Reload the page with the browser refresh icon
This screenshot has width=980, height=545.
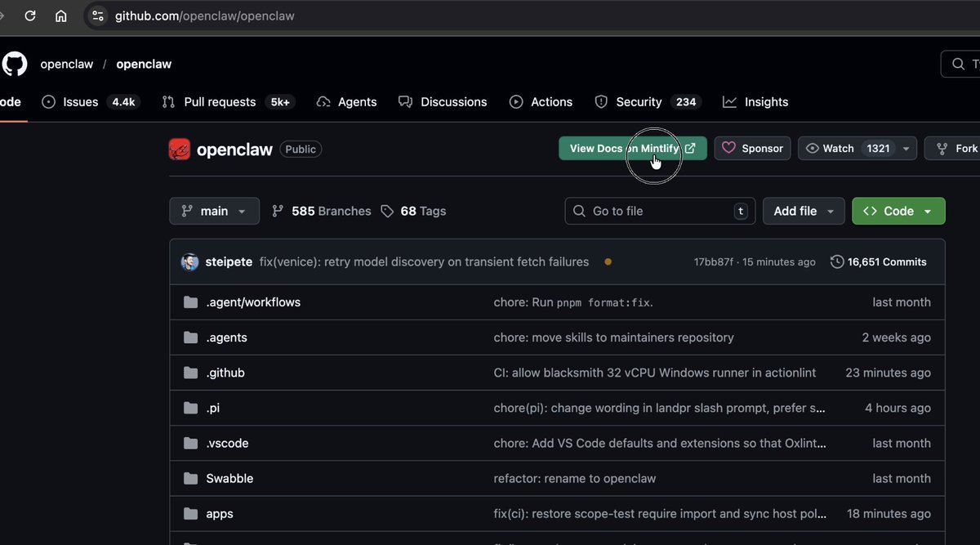[30, 16]
